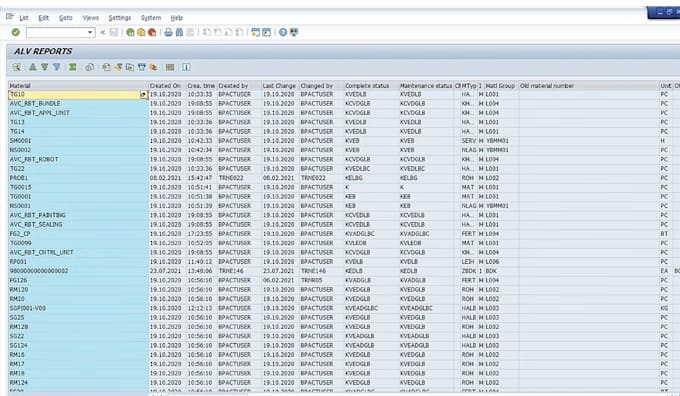Click the Change Layout grid icon
The height and width of the screenshot is (396, 680).
coord(170,67)
